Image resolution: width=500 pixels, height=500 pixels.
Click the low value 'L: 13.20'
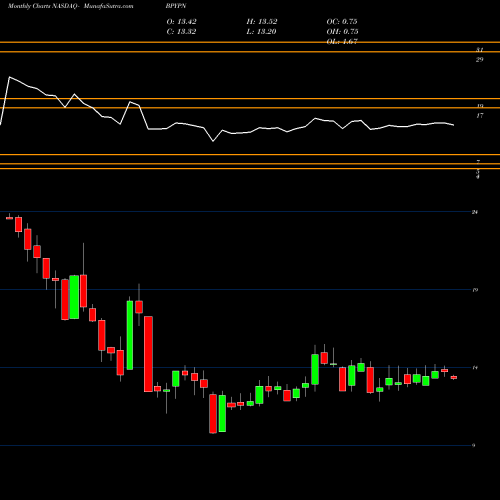(261, 32)
